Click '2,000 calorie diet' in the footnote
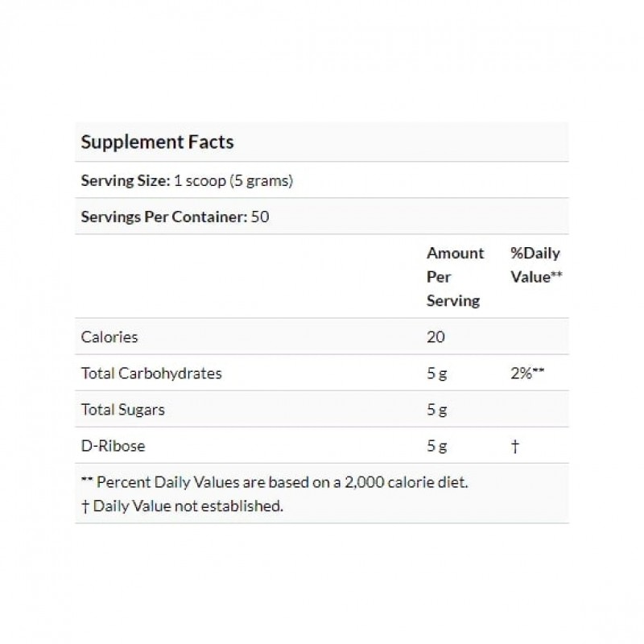 coord(413,483)
